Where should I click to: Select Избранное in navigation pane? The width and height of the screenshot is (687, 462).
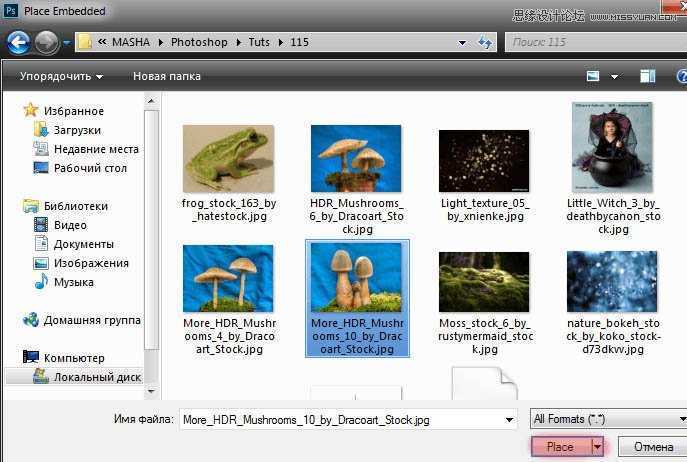(74, 111)
